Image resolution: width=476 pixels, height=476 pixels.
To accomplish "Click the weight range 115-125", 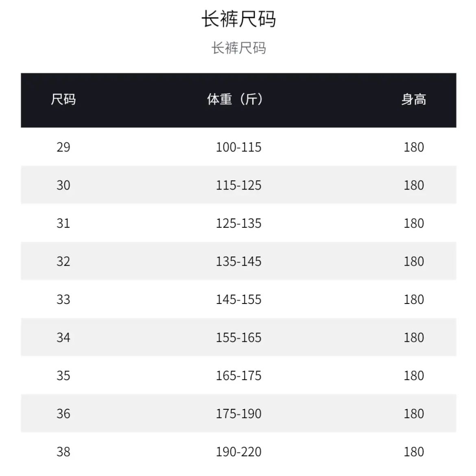I will (x=238, y=185).
